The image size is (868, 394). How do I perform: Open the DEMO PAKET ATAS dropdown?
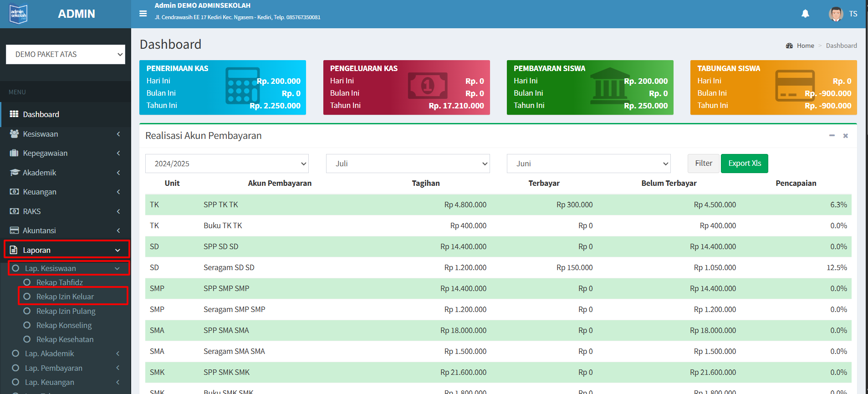point(66,54)
